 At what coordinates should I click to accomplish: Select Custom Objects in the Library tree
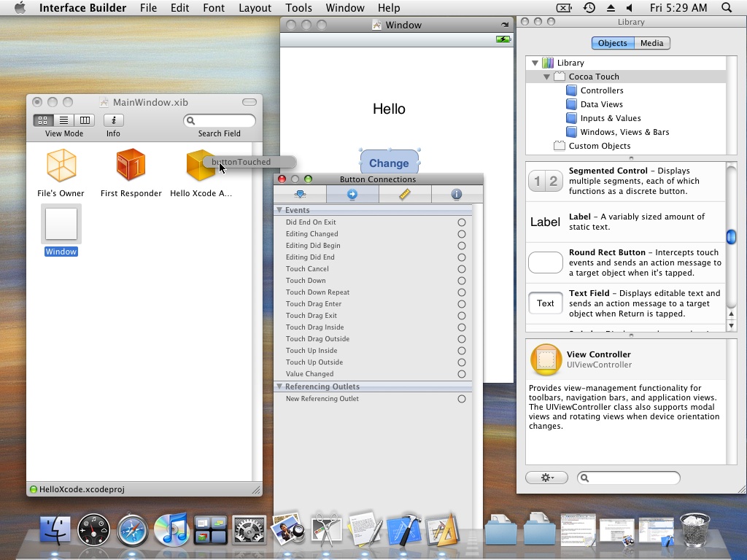(600, 146)
